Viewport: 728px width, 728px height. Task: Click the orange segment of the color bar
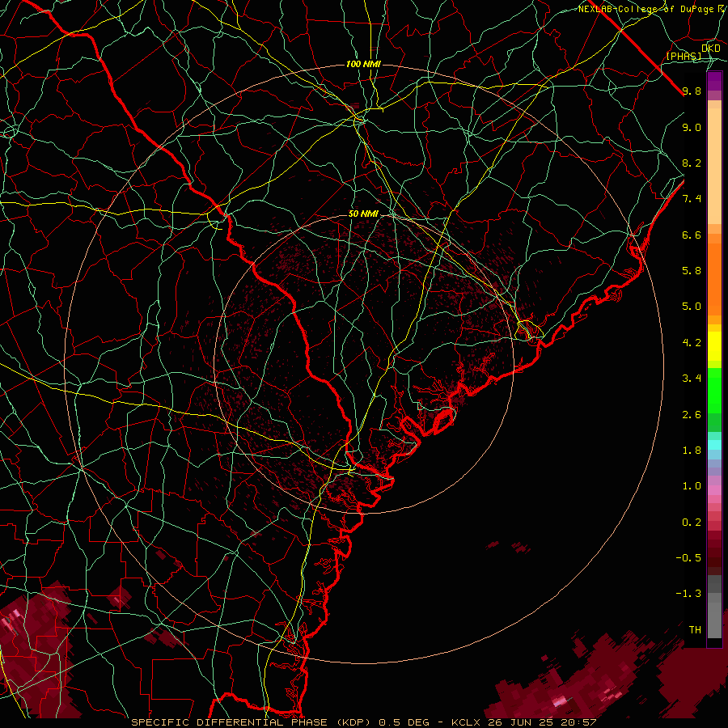(x=714, y=279)
